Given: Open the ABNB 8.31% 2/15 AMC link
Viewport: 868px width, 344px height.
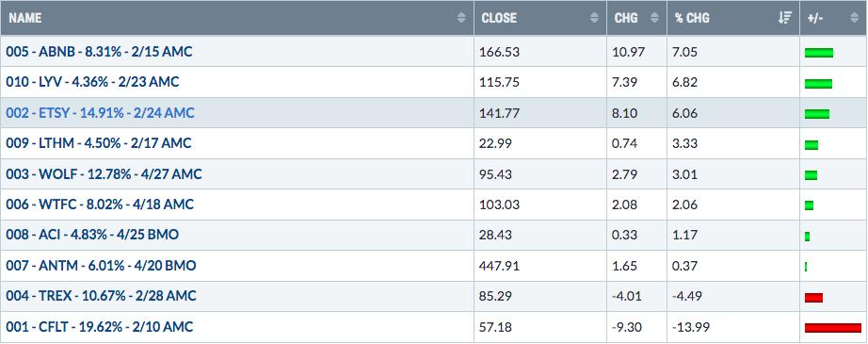Looking at the screenshot, I should pos(99,52).
